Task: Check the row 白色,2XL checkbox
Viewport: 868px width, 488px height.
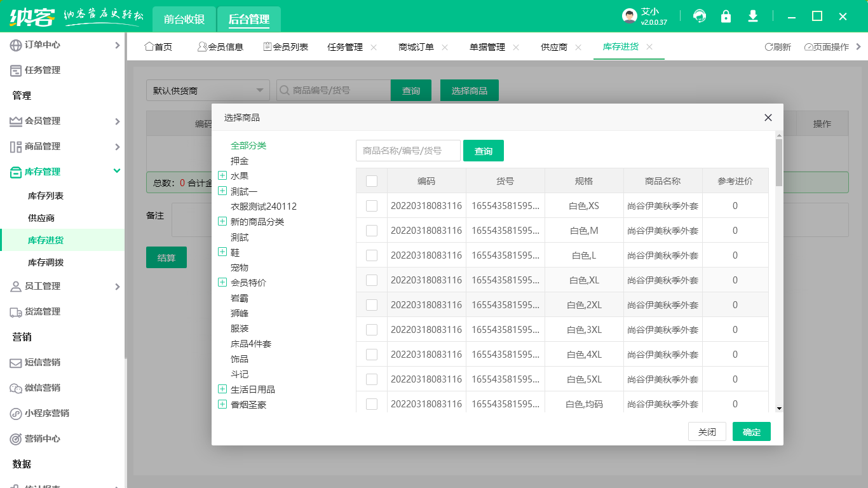Action: tap(372, 305)
